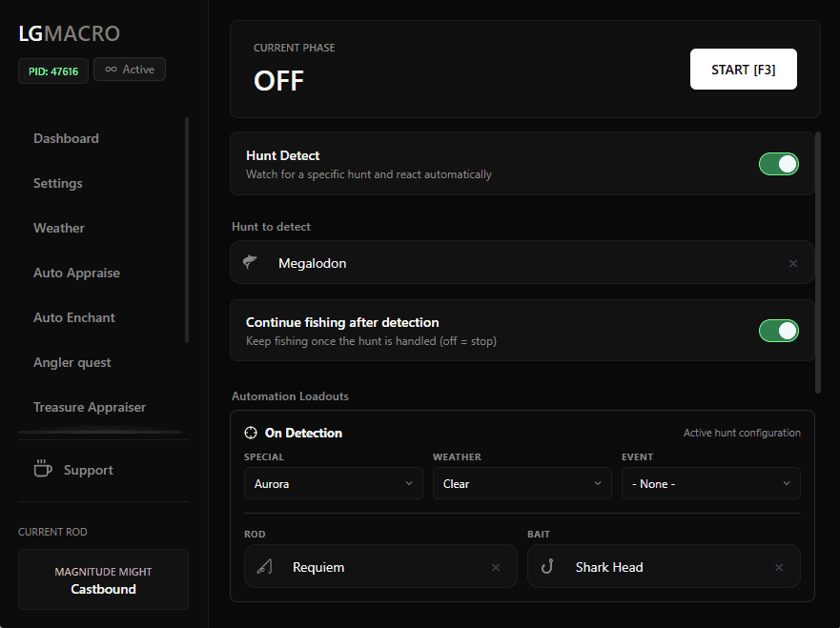Remove the Requiem rod selection

(496, 568)
